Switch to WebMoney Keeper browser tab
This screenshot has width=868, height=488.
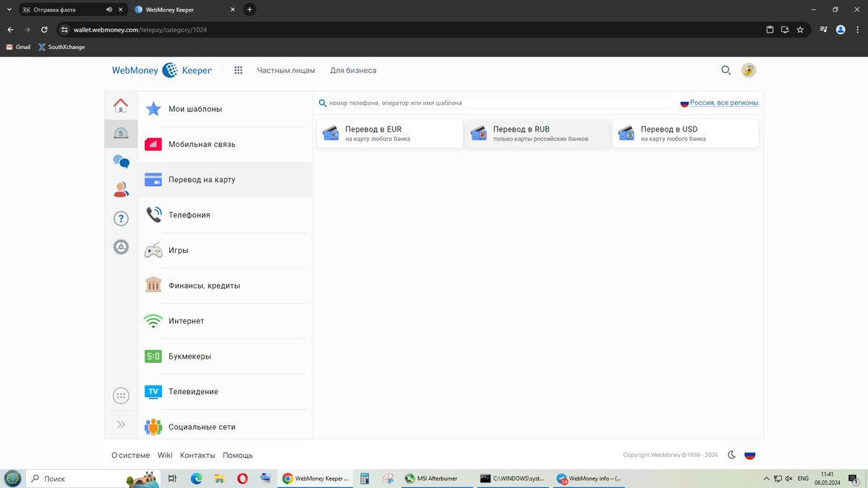[184, 9]
